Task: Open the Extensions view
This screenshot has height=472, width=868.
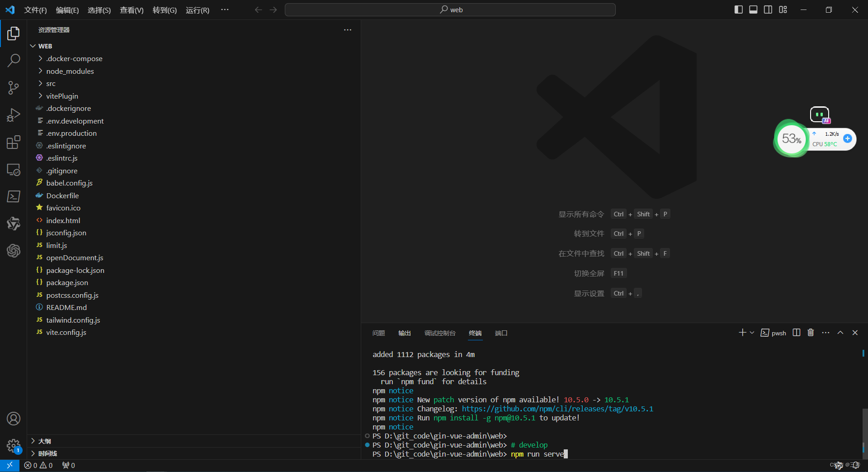Action: tap(14, 142)
